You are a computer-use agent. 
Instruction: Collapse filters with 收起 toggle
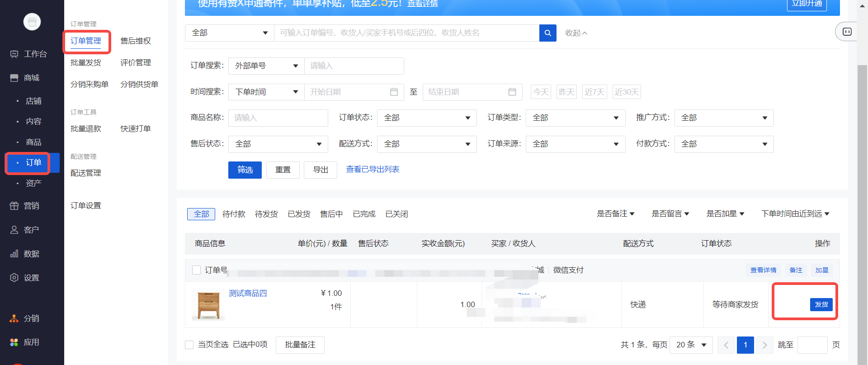576,33
